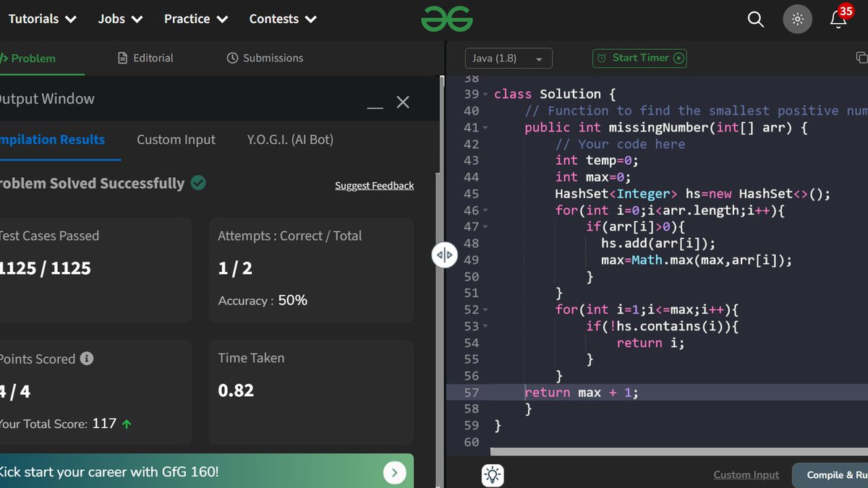Viewport: 868px width, 488px height.
Task: Expand the Jobs menu
Action: [120, 19]
